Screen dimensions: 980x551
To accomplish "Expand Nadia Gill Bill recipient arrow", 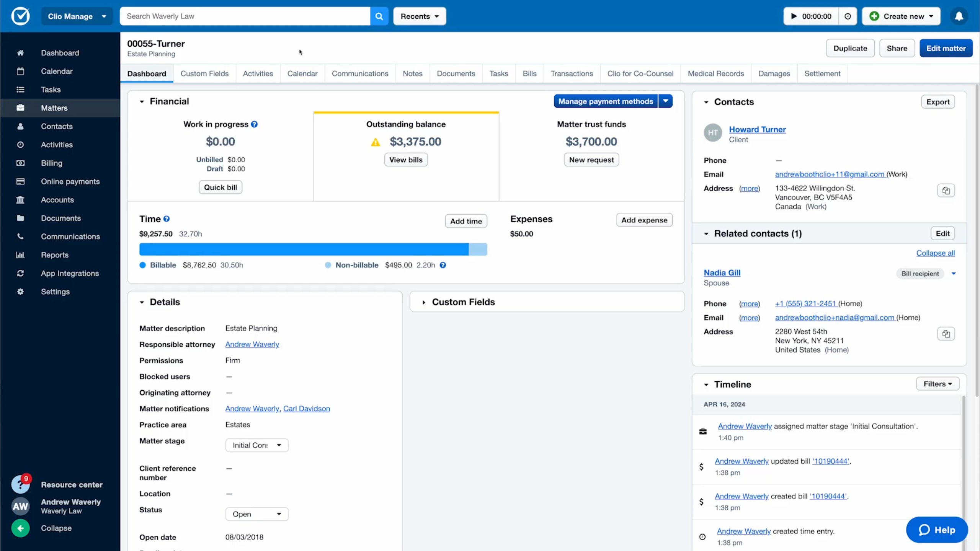I will (x=954, y=274).
